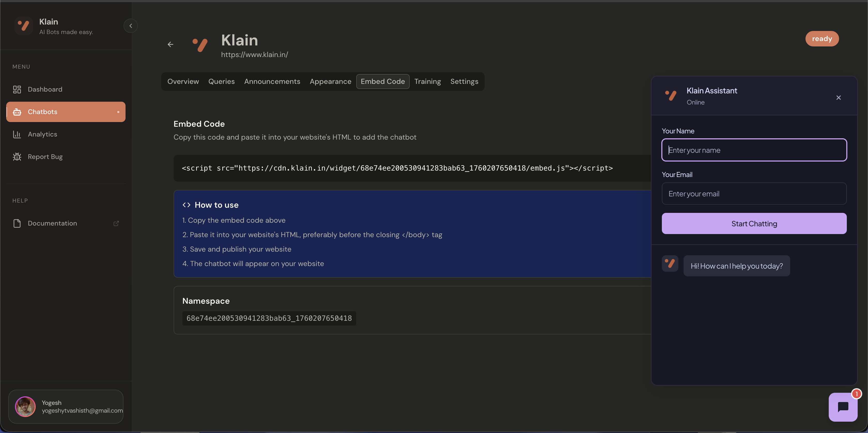
Task: Click the Klain logo in the top-left
Action: [23, 26]
